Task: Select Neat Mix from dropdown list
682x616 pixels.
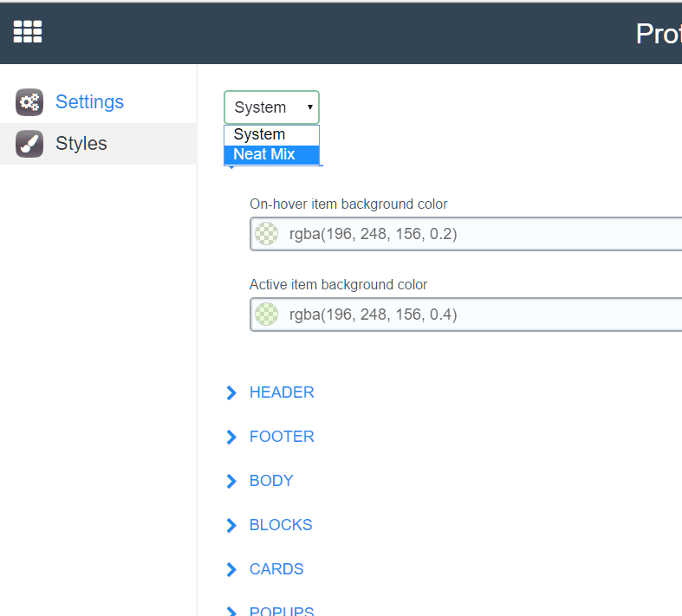Action: pos(271,154)
